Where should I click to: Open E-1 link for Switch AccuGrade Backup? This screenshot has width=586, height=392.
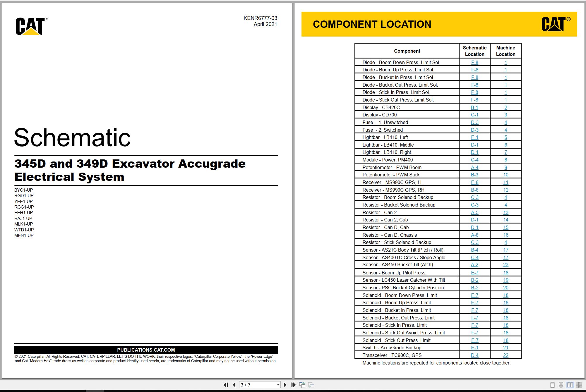click(x=474, y=348)
